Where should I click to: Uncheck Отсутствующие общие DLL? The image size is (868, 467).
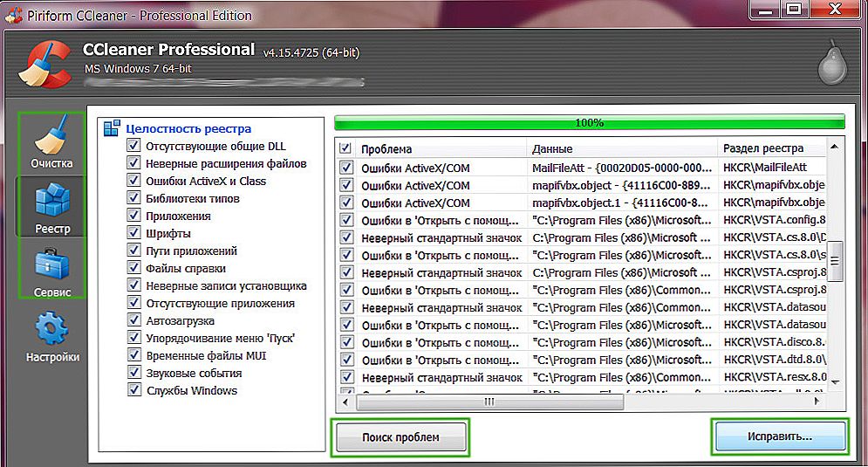[133, 145]
